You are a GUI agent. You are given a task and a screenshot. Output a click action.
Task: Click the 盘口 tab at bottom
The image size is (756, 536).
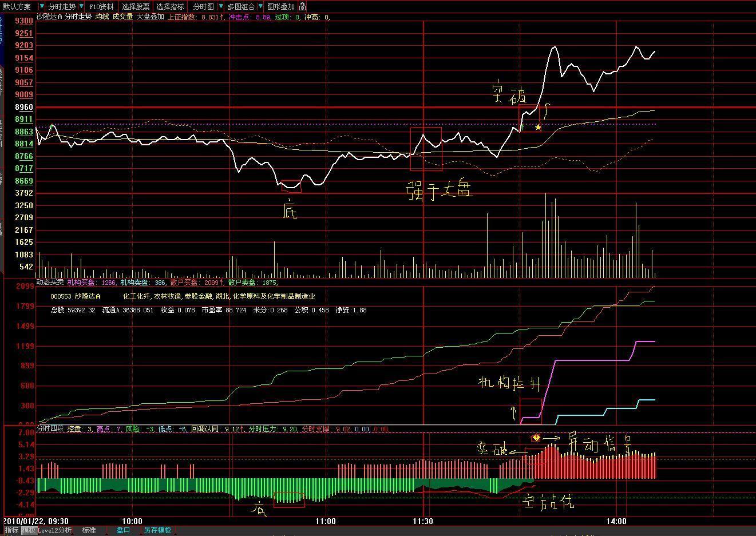pyautogui.click(x=123, y=530)
